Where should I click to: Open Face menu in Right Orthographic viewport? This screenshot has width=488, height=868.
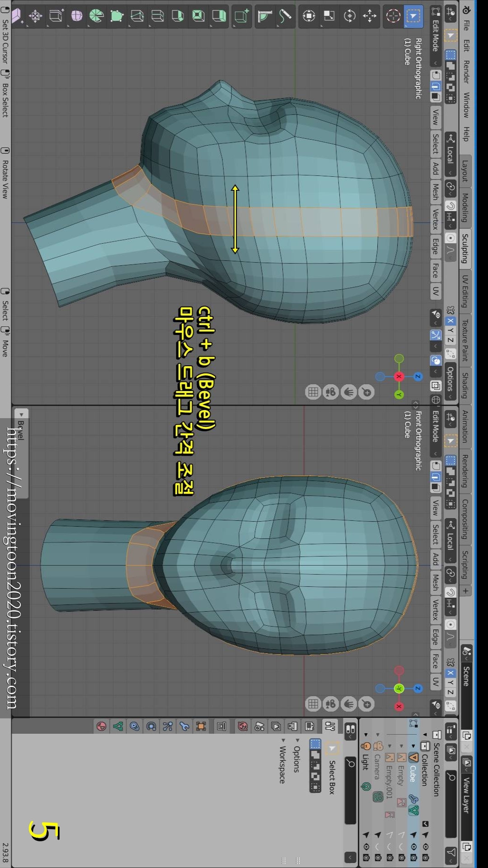tap(435, 270)
